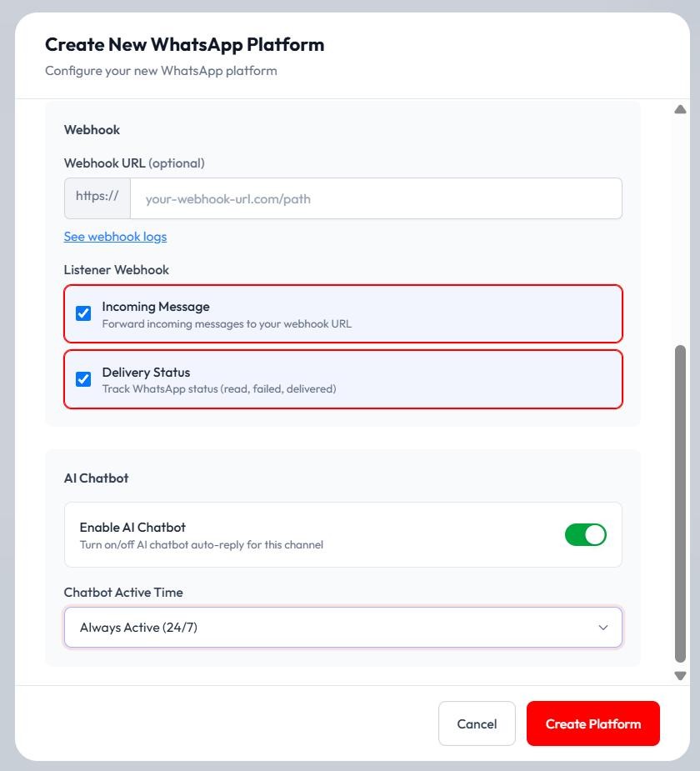Open the See webhook logs link
This screenshot has height=771, width=700.
pyautogui.click(x=116, y=237)
